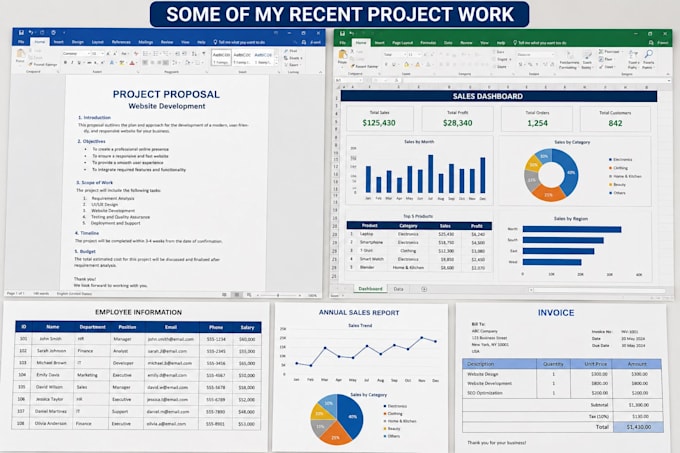The width and height of the screenshot is (680, 453).
Task: Open the Excel File menu
Action: [342, 43]
